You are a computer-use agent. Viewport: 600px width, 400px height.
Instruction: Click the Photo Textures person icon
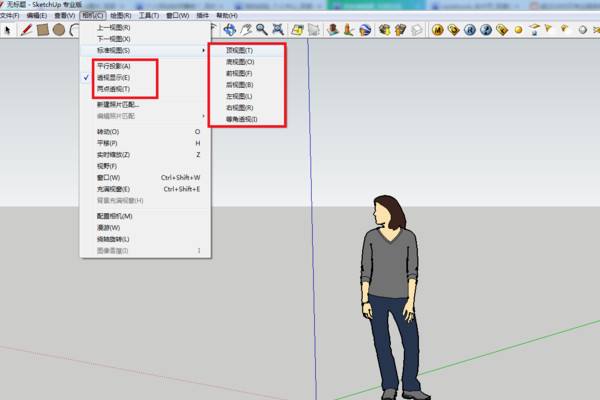tap(333, 30)
